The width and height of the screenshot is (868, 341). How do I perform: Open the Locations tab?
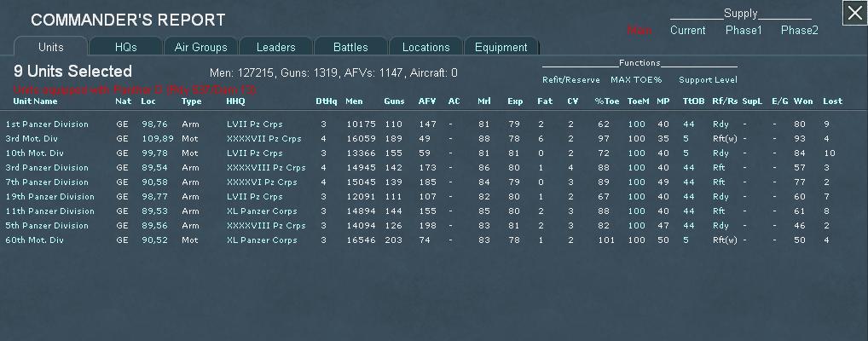pyautogui.click(x=425, y=47)
